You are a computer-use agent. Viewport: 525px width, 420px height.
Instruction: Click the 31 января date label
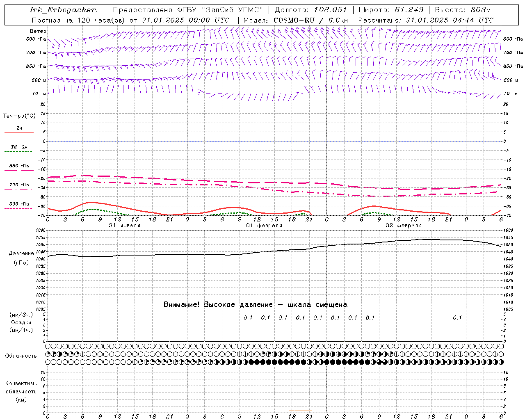(x=125, y=226)
